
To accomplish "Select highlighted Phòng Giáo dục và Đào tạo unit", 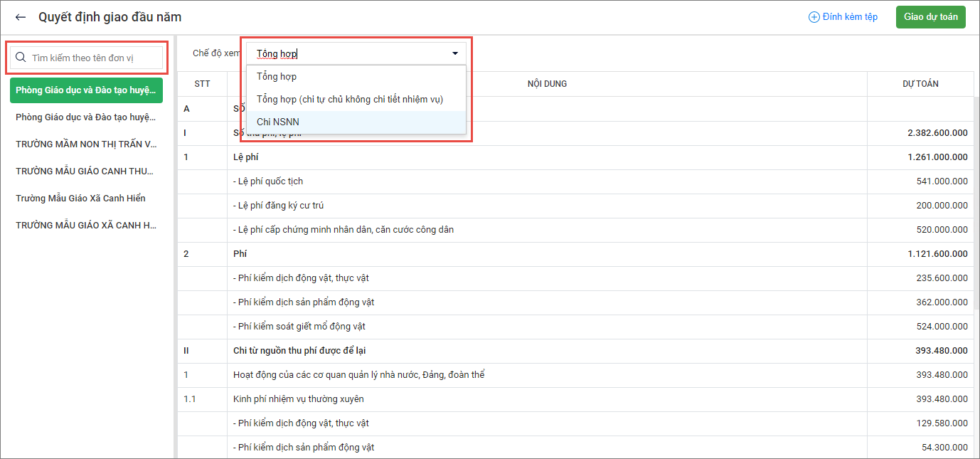I will coord(86,90).
